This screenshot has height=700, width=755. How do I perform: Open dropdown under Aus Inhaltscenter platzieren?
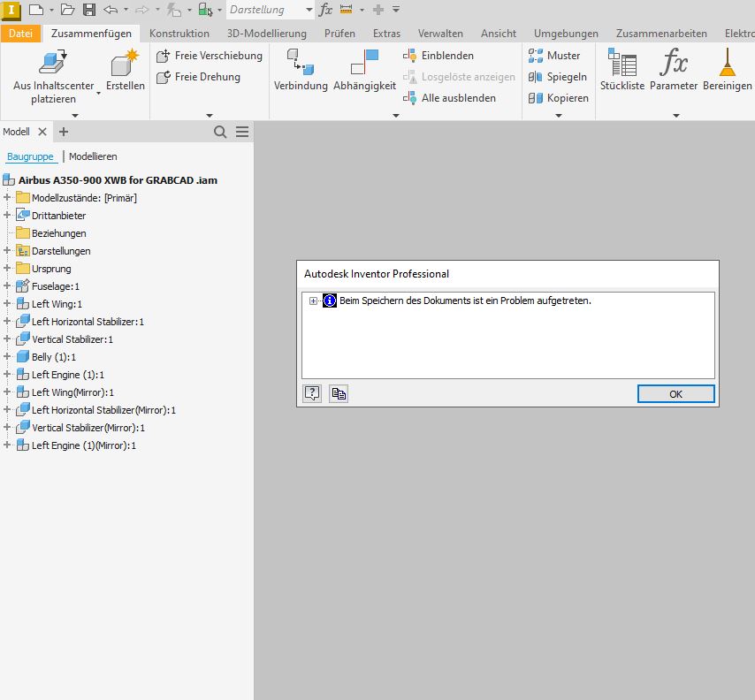[x=99, y=94]
